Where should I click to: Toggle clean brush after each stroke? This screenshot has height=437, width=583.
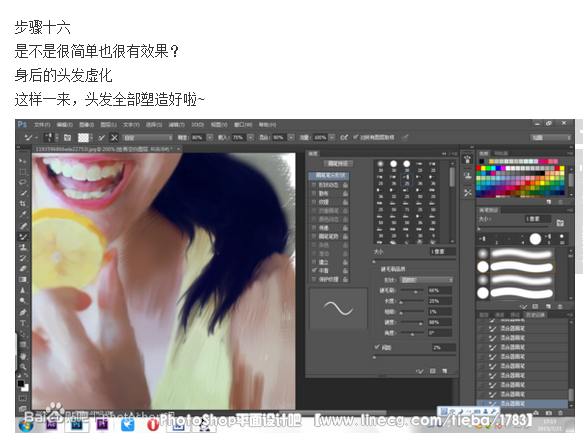(x=114, y=138)
